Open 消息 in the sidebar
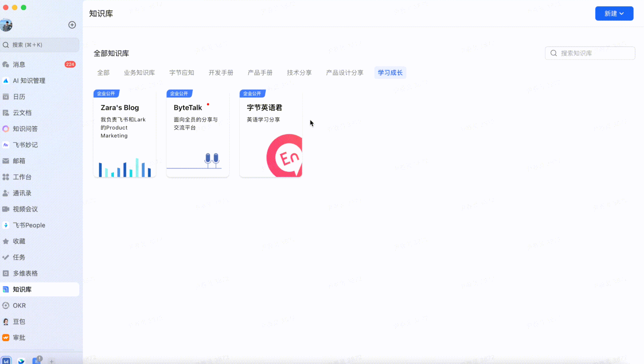 coord(40,65)
